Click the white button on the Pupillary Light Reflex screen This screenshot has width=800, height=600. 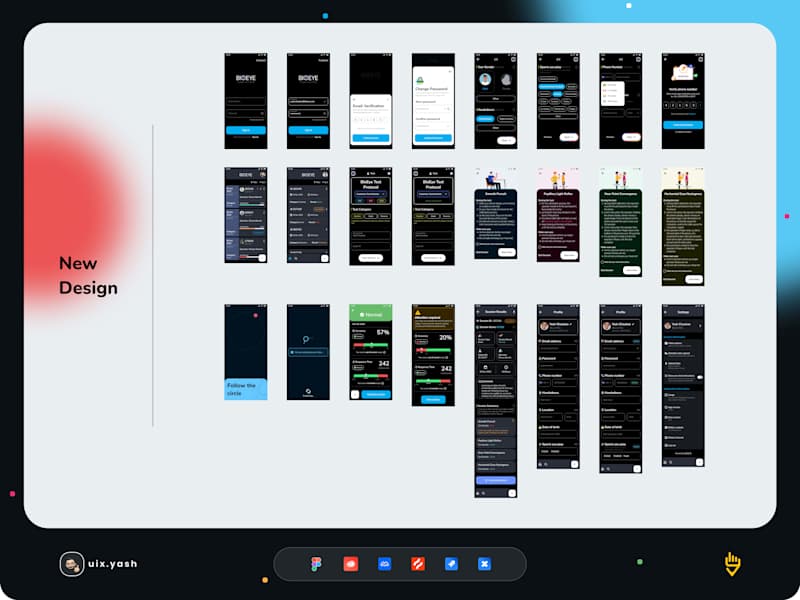569,255
